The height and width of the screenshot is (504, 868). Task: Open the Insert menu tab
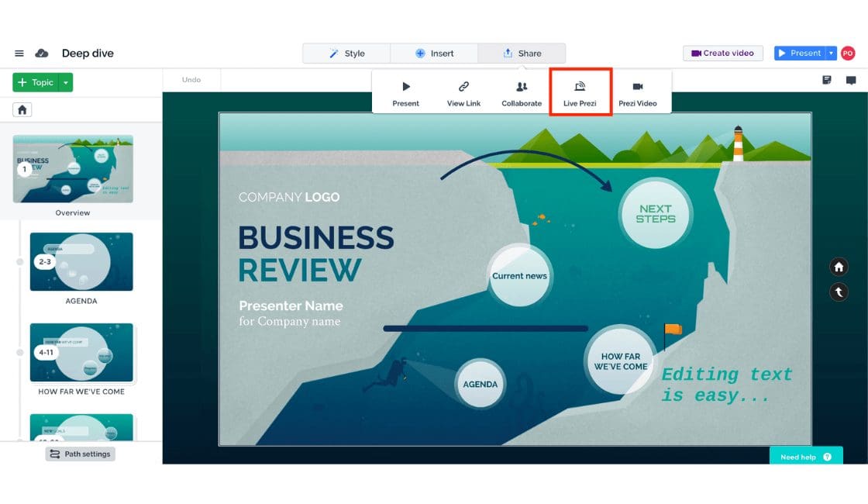[434, 54]
